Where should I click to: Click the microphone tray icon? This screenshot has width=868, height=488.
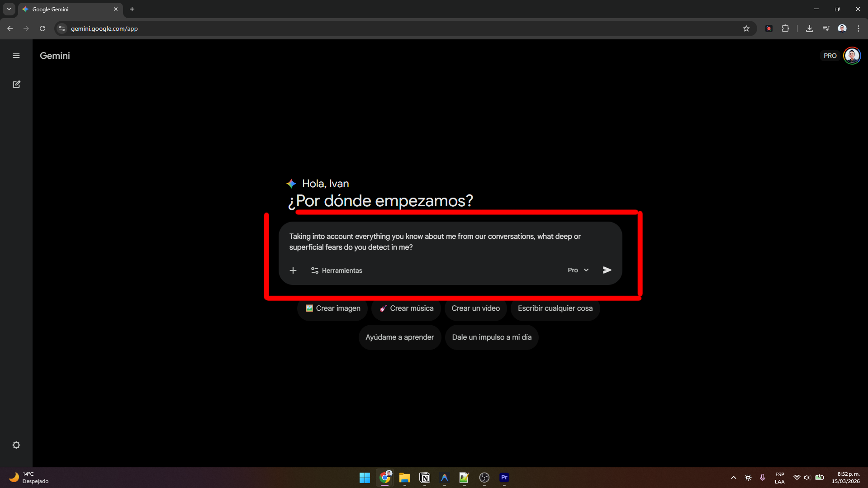coord(763,478)
